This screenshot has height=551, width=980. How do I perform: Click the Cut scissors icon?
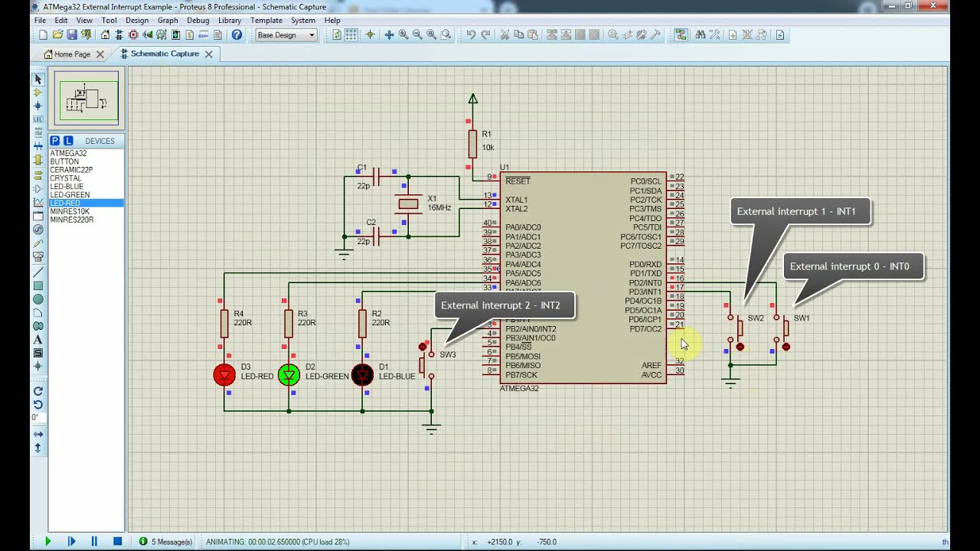click(505, 35)
